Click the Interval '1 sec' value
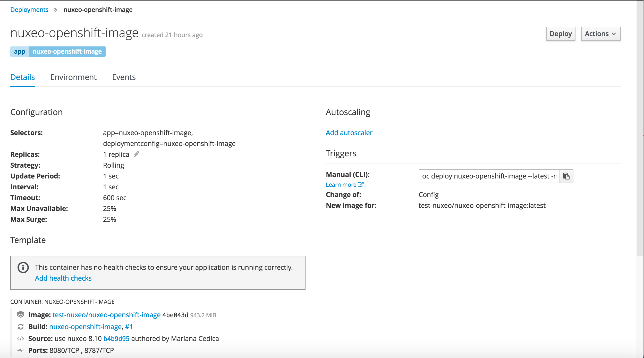Viewport: 644px width, 358px height. click(x=111, y=187)
